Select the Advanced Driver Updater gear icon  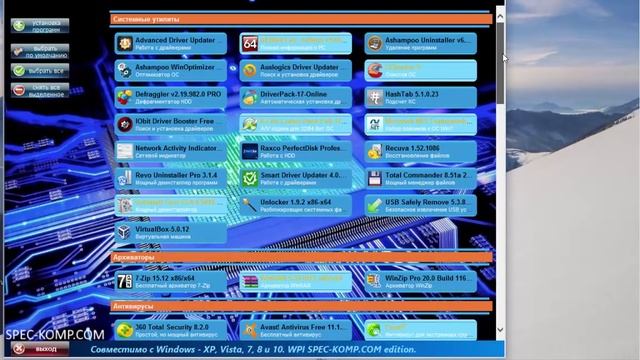(125, 43)
